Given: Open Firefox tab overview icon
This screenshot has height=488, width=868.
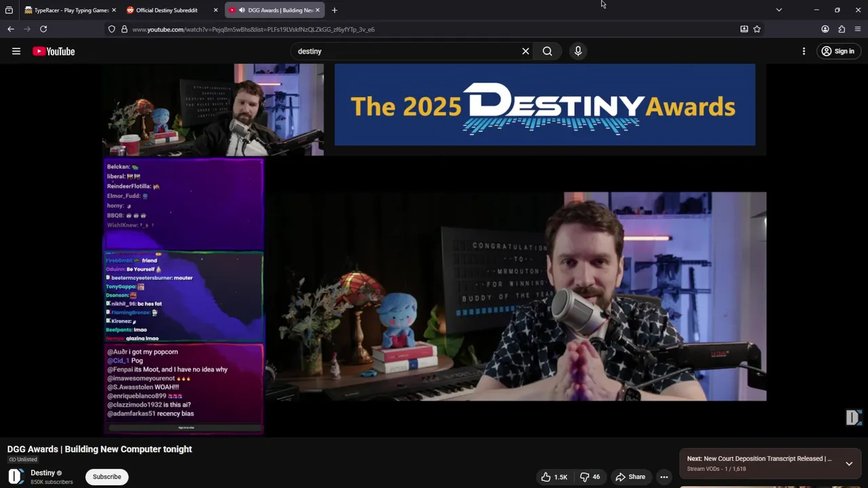Looking at the screenshot, I should click(x=9, y=10).
